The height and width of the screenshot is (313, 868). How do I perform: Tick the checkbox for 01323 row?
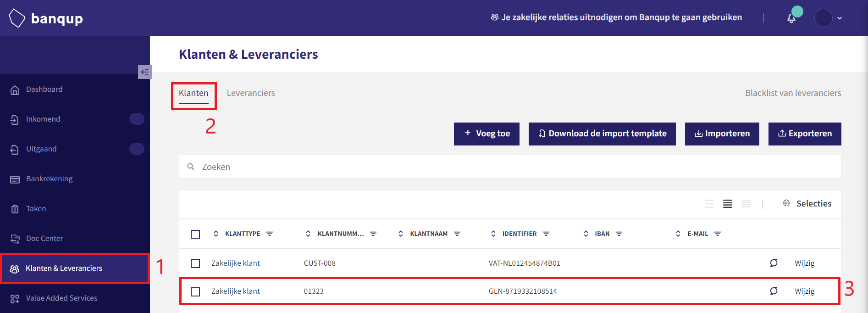tap(195, 292)
